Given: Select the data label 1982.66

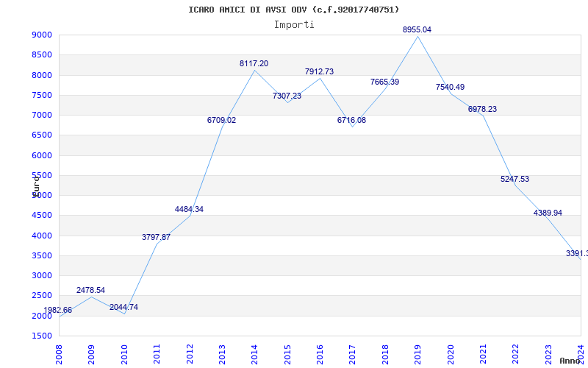Looking at the screenshot, I should click(x=58, y=310).
